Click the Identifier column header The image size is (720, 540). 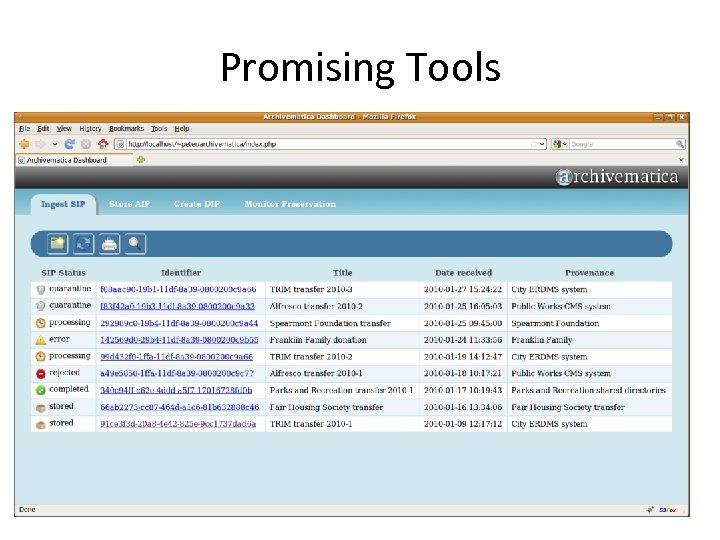coord(181,273)
